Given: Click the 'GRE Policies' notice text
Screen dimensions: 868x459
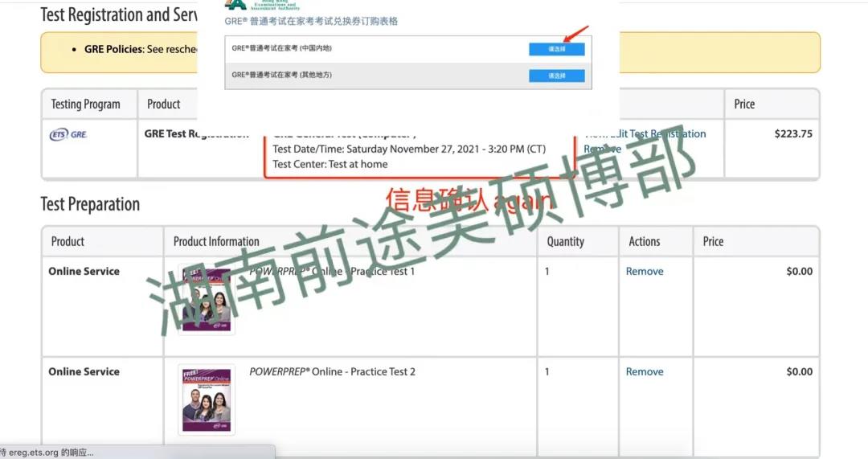Looking at the screenshot, I should (140, 49).
